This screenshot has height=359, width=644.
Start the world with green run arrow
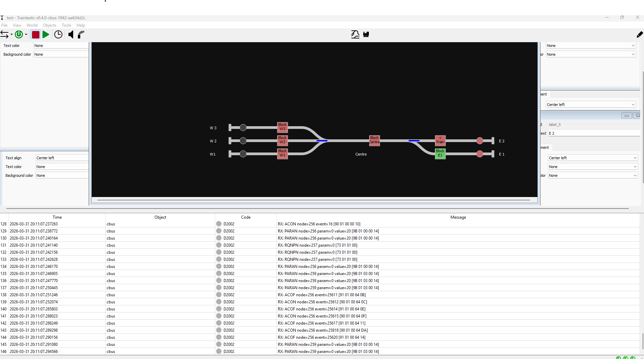coord(46,34)
